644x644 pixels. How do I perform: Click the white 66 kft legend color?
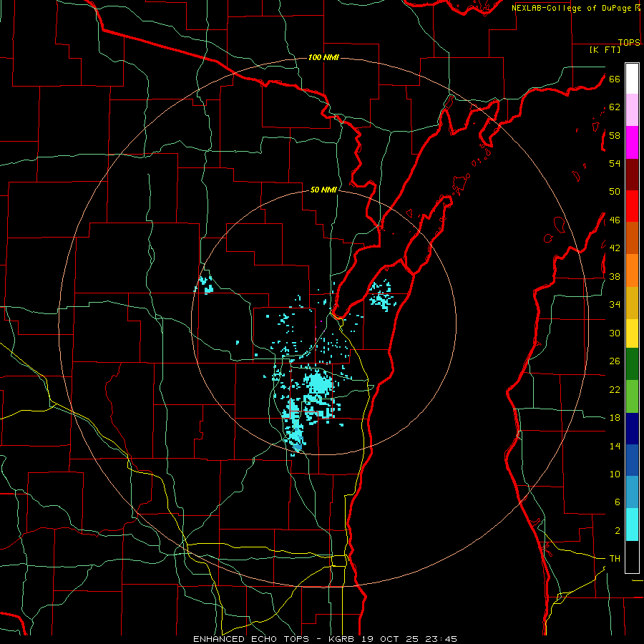tap(632, 79)
